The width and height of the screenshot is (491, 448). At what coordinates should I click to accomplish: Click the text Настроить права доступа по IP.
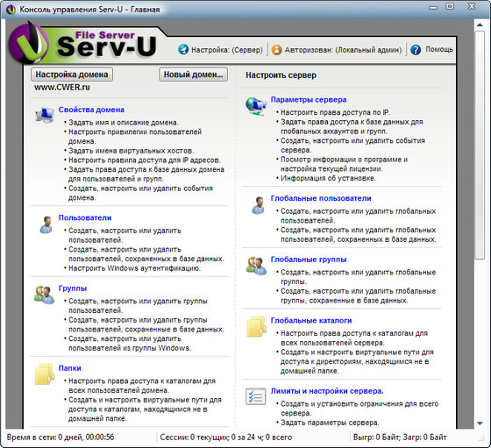click(335, 112)
